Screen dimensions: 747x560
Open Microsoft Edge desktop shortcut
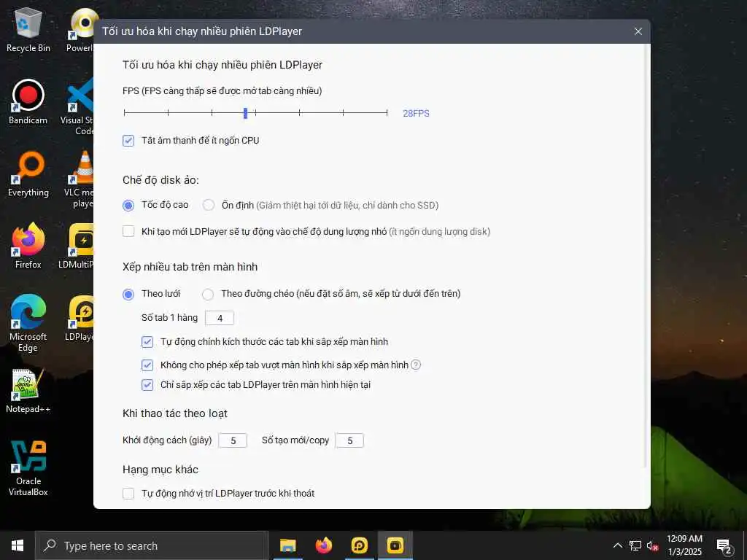pyautogui.click(x=28, y=323)
